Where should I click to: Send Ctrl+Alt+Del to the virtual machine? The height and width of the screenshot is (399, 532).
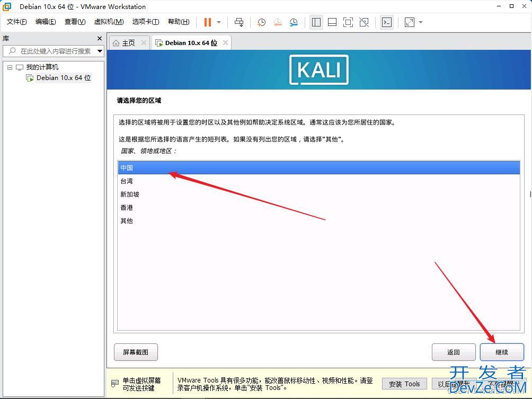[239, 22]
